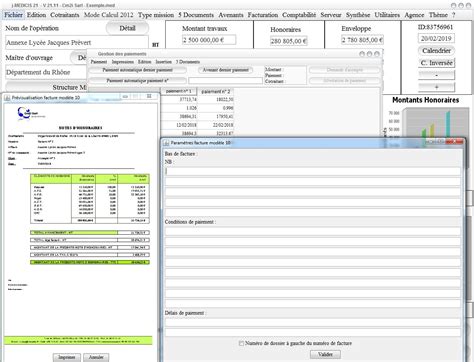This screenshot has height=362, width=474.
Task: Click the Montant travaux amount field
Action: [209, 40]
